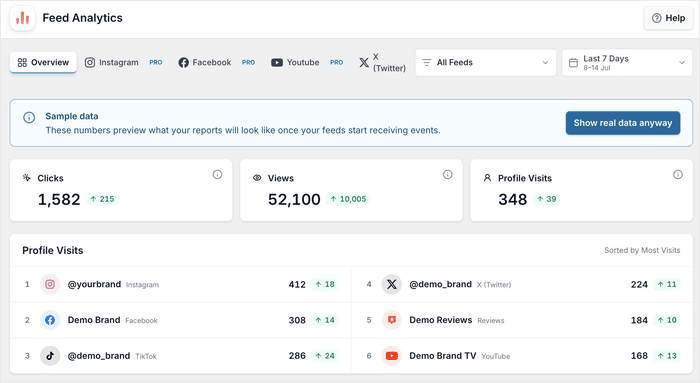Click the X (Twitter) tab logo

click(364, 62)
